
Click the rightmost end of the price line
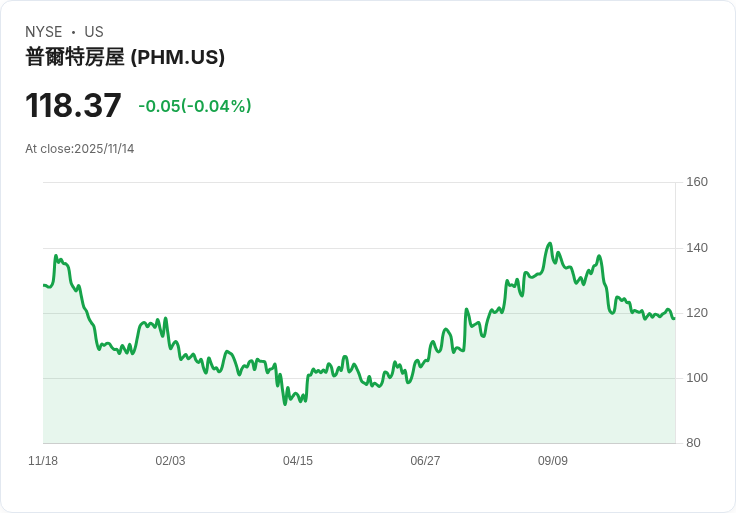pyautogui.click(x=674, y=318)
